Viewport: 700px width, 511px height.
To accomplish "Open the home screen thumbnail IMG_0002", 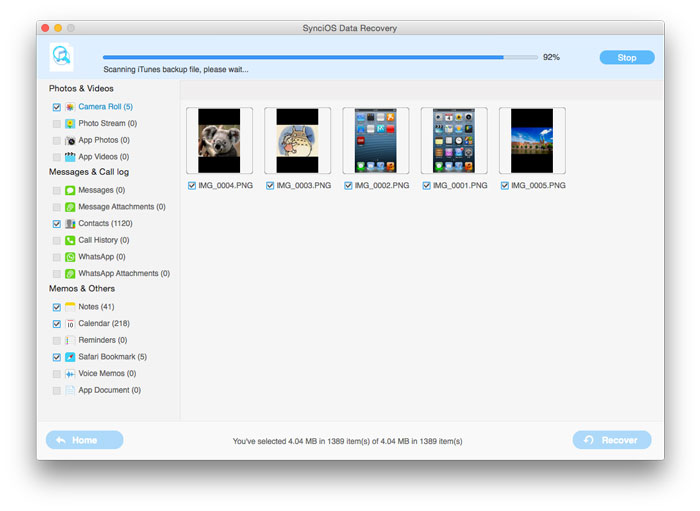I will click(x=375, y=141).
